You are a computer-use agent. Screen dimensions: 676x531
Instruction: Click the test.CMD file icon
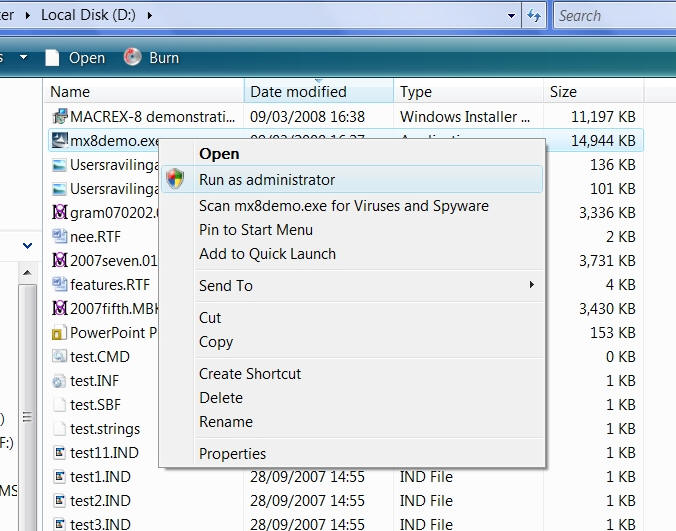(x=59, y=356)
